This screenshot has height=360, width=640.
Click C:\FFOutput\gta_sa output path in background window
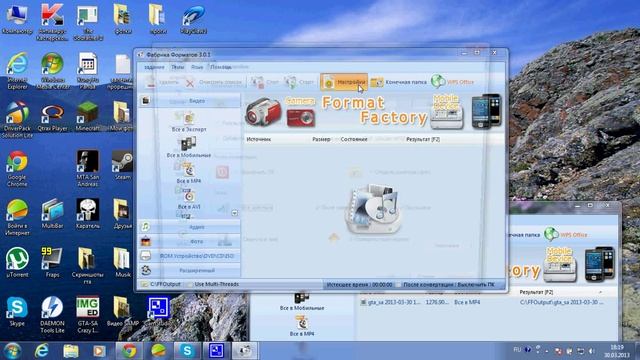(x=562, y=302)
